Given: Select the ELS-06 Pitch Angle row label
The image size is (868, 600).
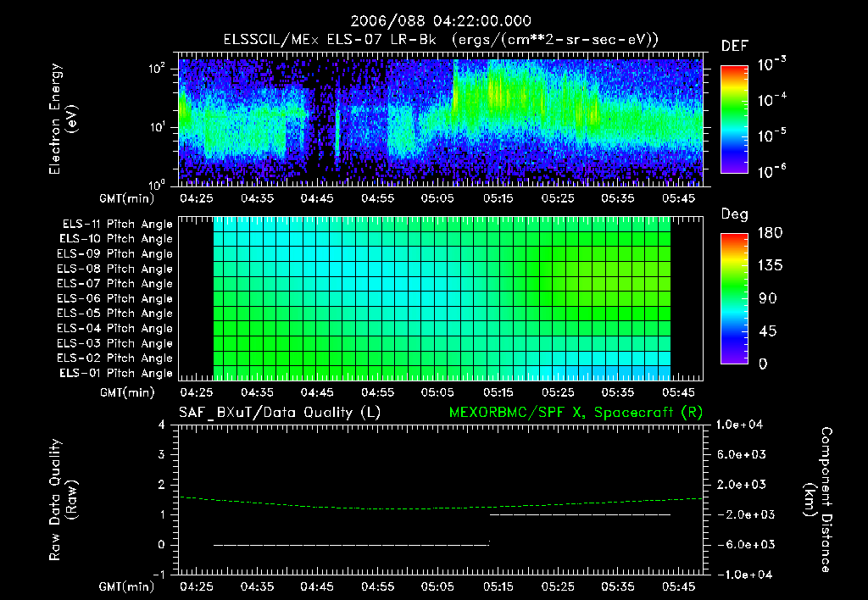Looking at the screenshot, I should click(x=115, y=298).
